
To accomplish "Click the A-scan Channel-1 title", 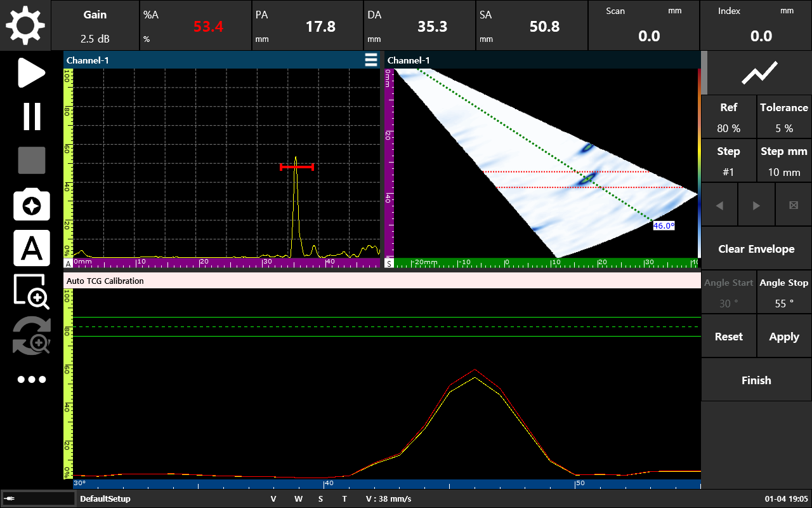I will tap(88, 60).
